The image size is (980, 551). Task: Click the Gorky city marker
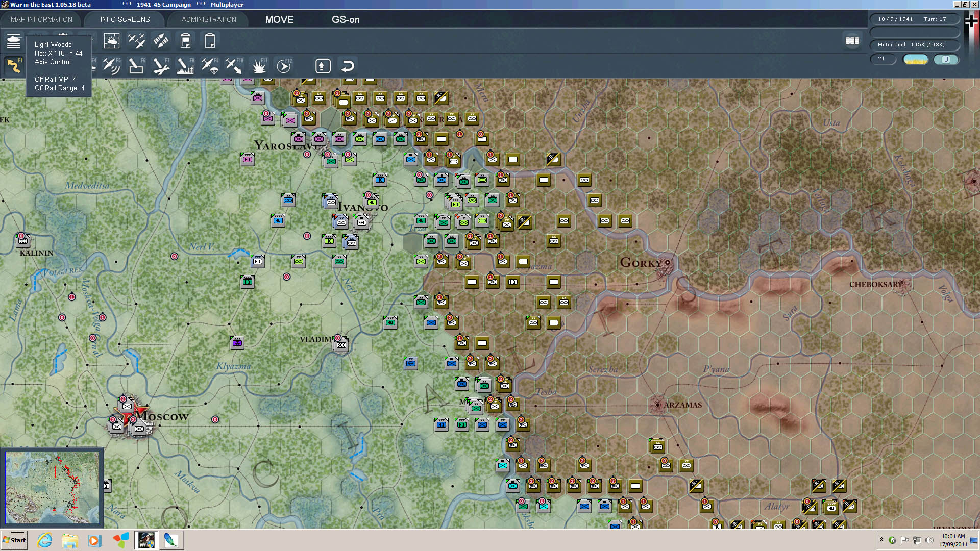click(667, 263)
